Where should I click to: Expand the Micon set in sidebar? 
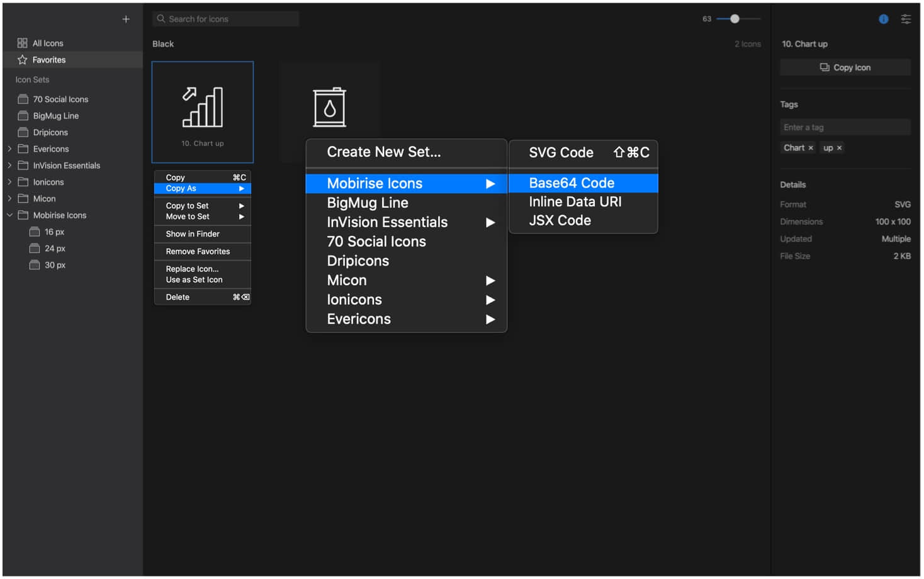pyautogui.click(x=9, y=198)
